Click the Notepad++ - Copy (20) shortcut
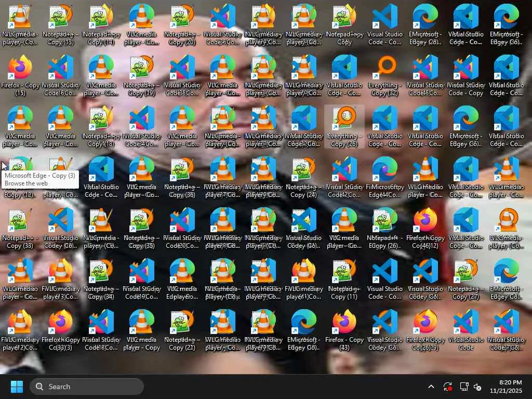 pos(182,24)
